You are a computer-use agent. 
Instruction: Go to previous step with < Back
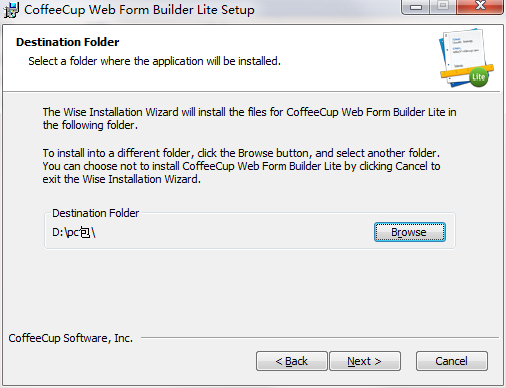tap(292, 361)
